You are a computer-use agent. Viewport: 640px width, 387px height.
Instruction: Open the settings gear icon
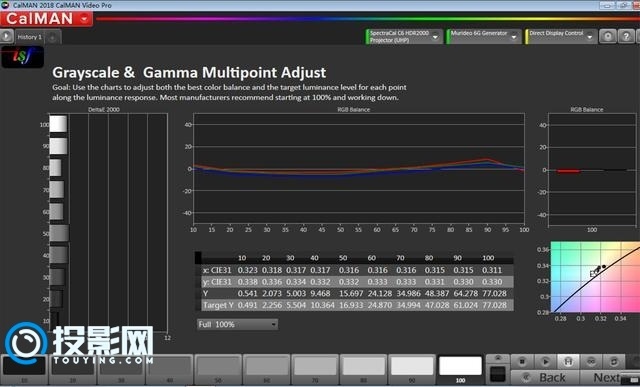pyautogui.click(x=608, y=36)
